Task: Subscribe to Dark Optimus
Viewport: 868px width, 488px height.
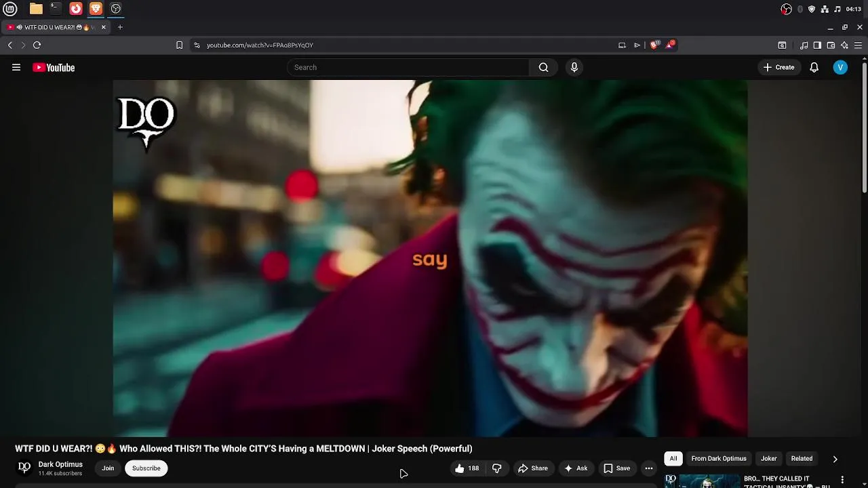Action: (x=146, y=468)
